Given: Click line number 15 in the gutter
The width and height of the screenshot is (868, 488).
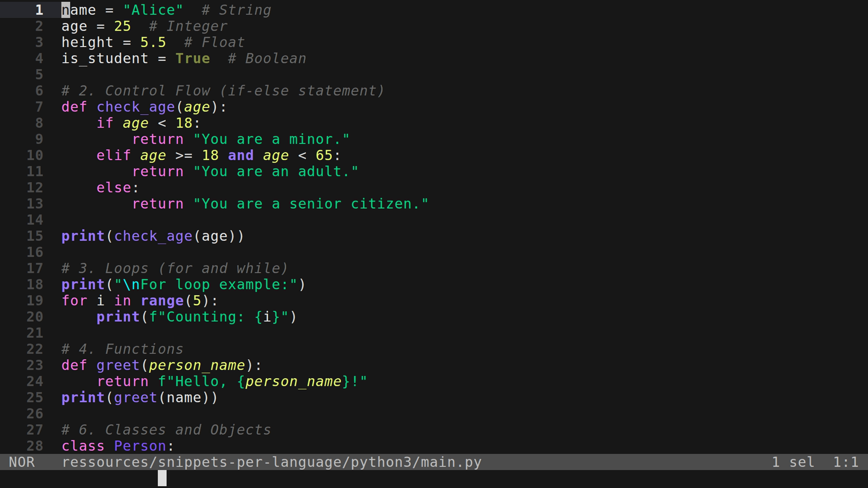Looking at the screenshot, I should pos(34,236).
